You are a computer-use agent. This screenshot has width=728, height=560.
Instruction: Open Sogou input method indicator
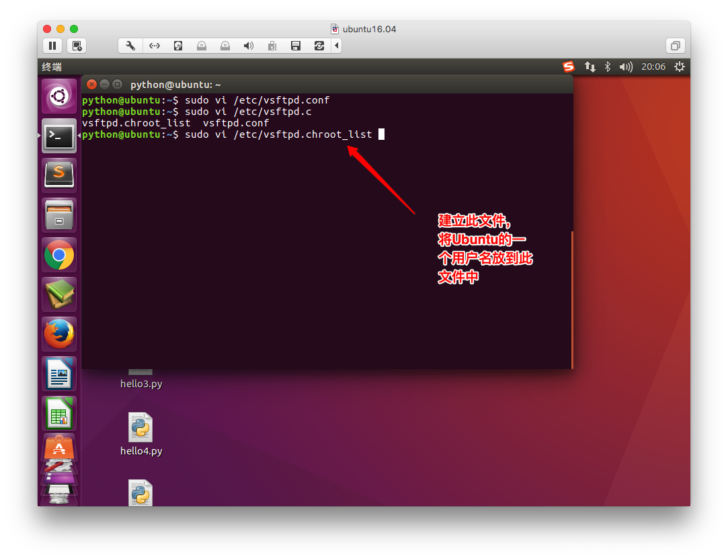coord(568,67)
